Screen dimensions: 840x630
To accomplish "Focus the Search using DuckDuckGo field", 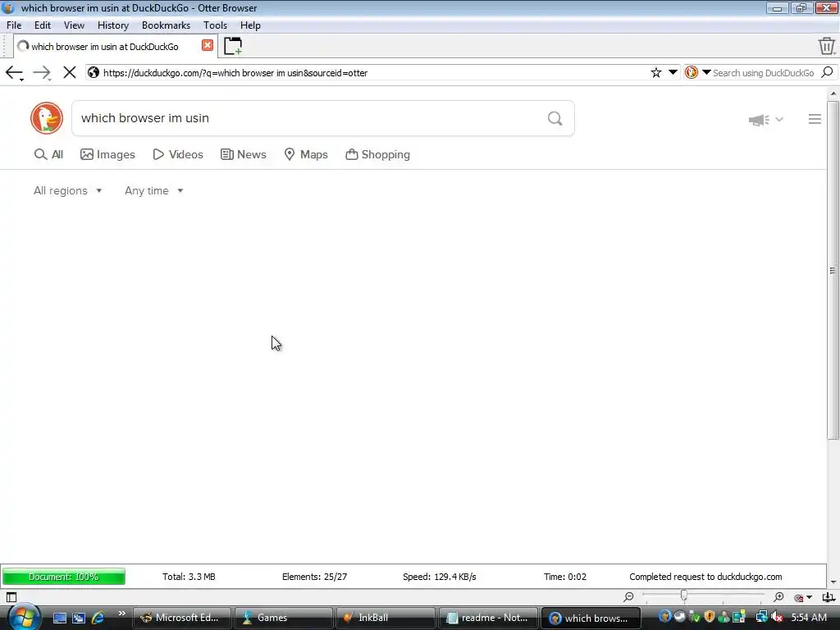I will (763, 73).
